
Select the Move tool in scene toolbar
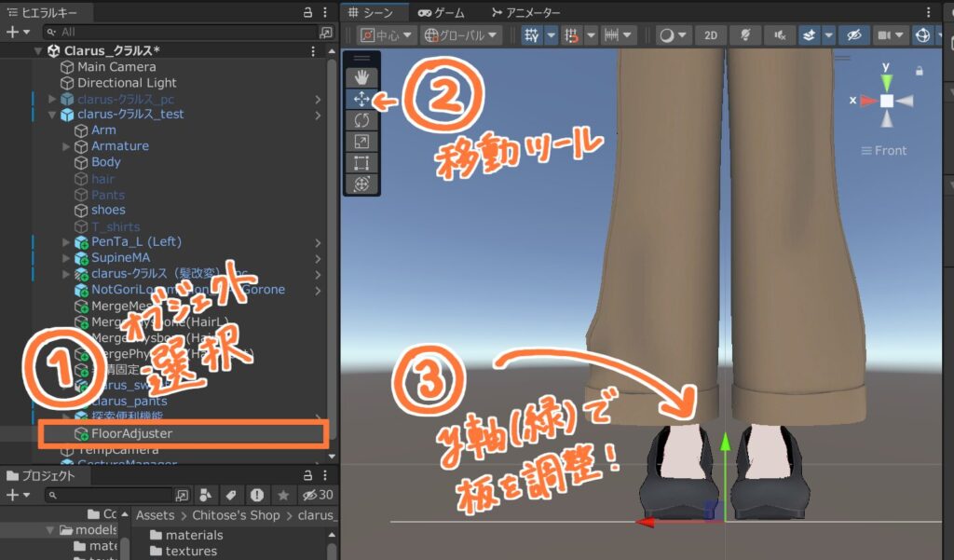point(361,98)
